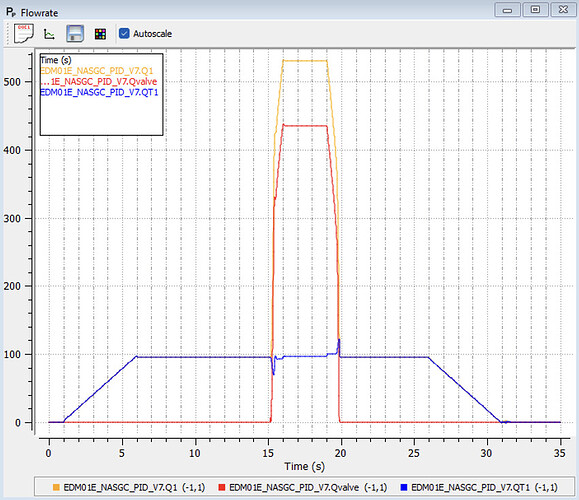579x500 pixels.
Task: Click the orange Q1 legend swatch
Action: click(x=56, y=487)
